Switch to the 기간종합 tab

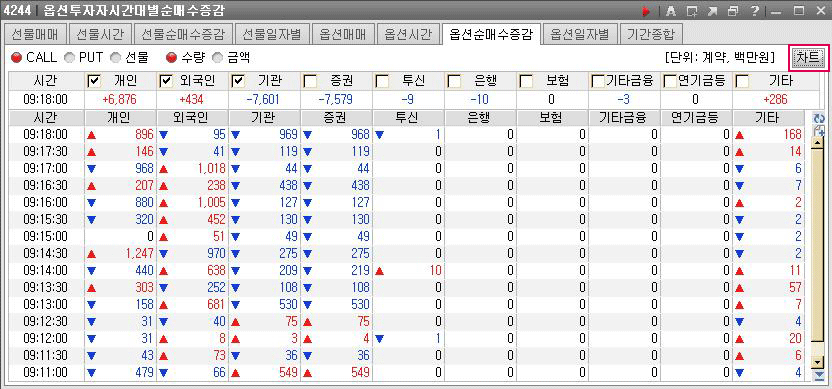(x=652, y=34)
